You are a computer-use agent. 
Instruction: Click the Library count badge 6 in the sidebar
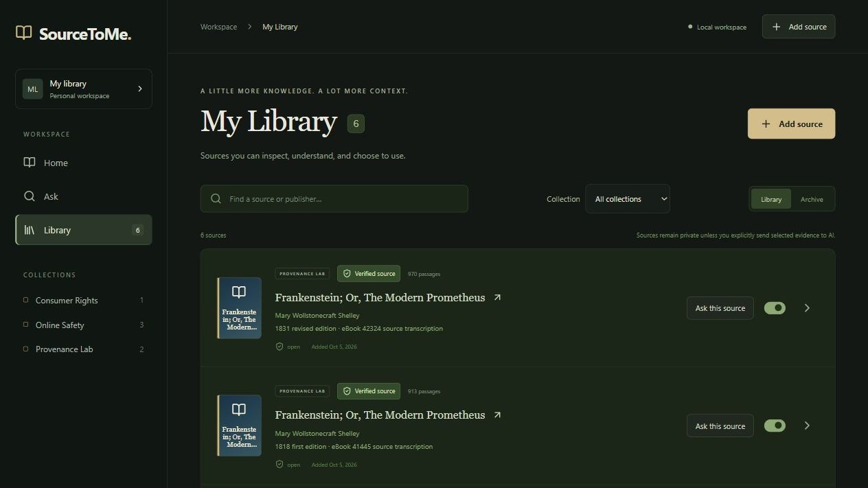click(137, 231)
